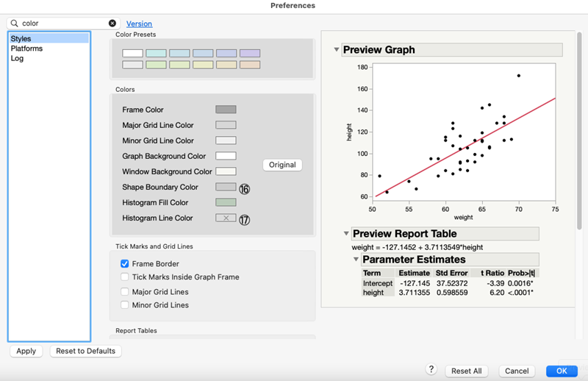
Task: Collapse the Preview Graph section
Action: click(337, 50)
